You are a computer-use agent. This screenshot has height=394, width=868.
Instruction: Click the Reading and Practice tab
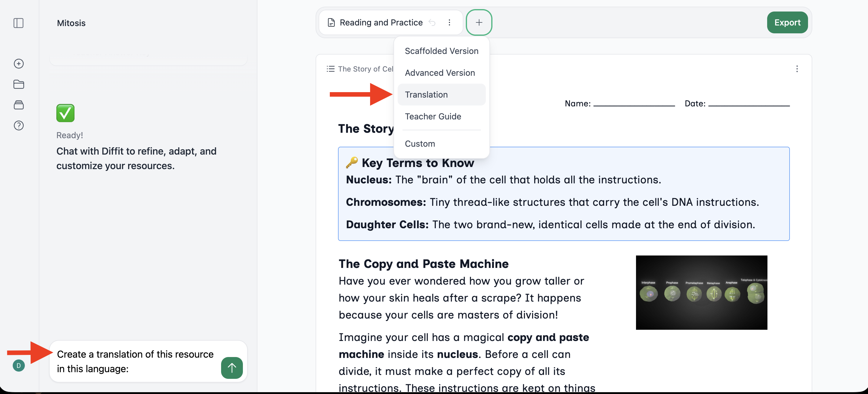381,23
